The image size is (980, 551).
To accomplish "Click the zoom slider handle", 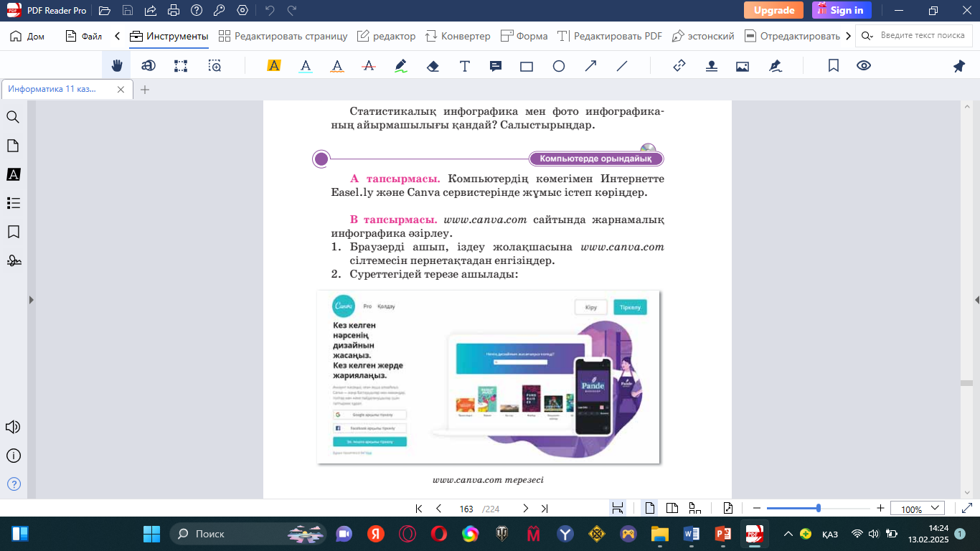I will coord(819,508).
